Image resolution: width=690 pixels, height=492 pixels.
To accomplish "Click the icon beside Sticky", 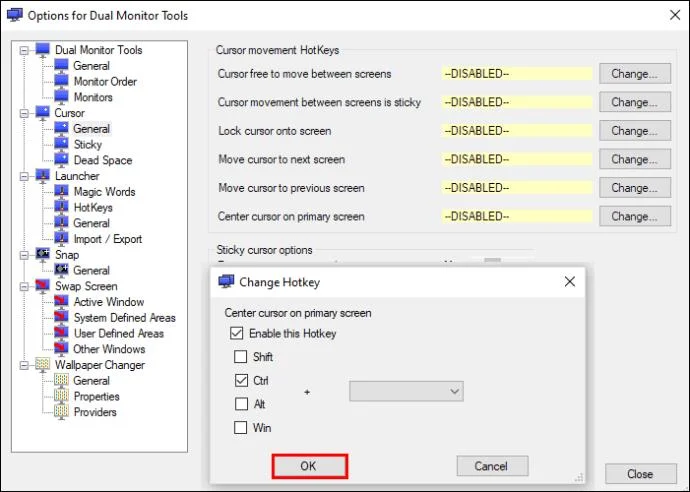I will click(61, 144).
